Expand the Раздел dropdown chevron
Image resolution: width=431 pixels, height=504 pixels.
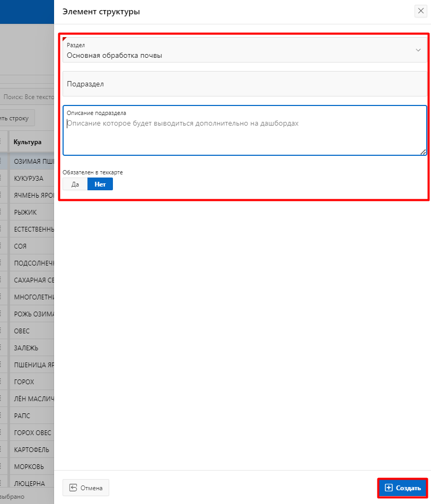(418, 50)
